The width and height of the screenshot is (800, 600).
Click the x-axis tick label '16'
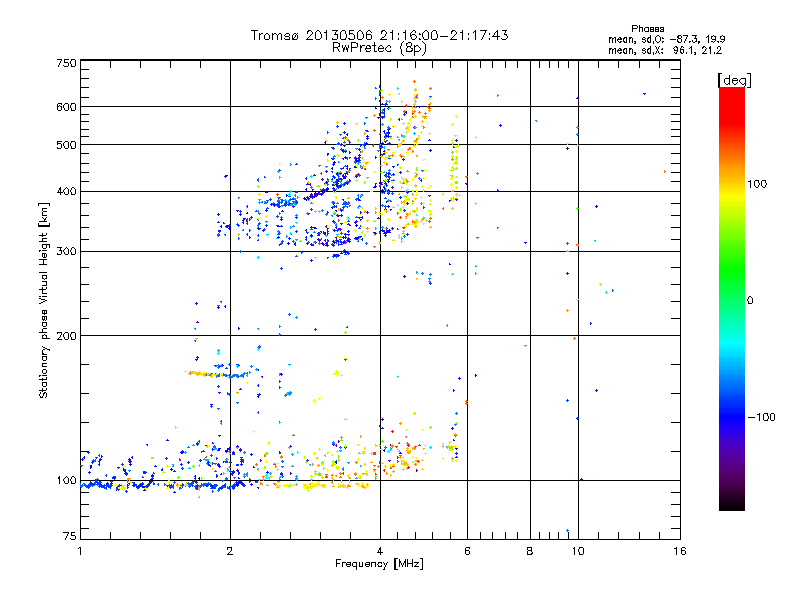tap(680, 551)
